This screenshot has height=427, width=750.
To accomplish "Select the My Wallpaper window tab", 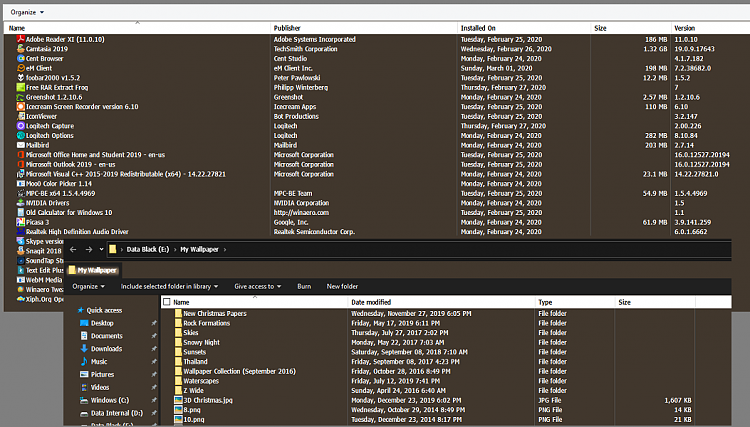I will (93, 270).
